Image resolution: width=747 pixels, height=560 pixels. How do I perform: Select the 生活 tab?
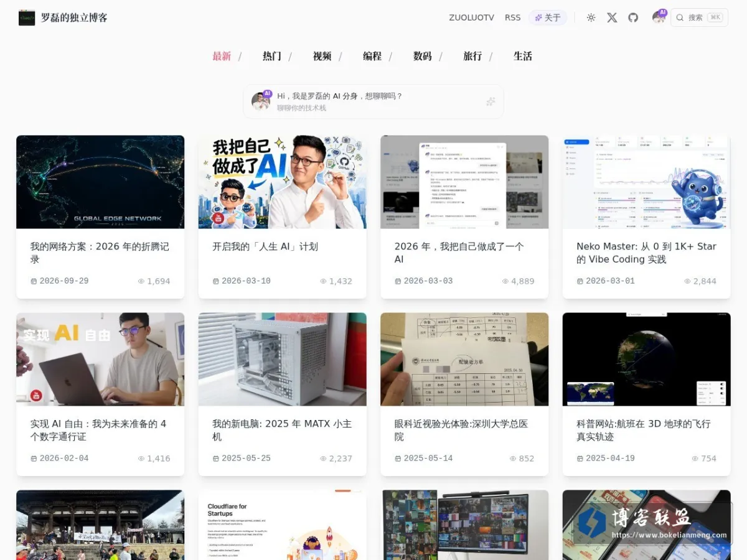523,56
